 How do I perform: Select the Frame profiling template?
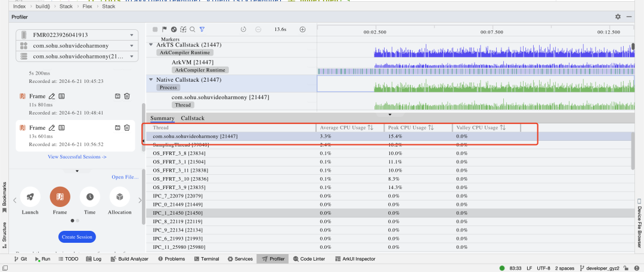60,197
